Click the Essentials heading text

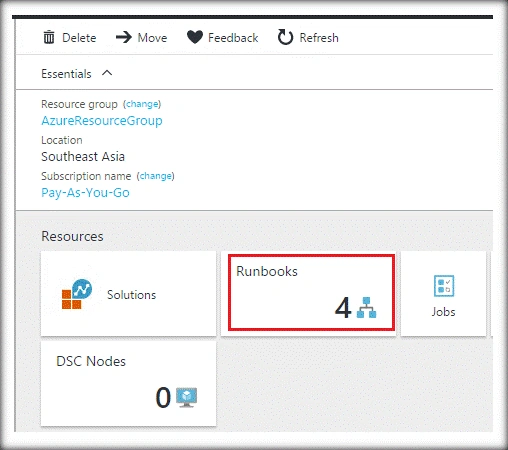coord(66,74)
